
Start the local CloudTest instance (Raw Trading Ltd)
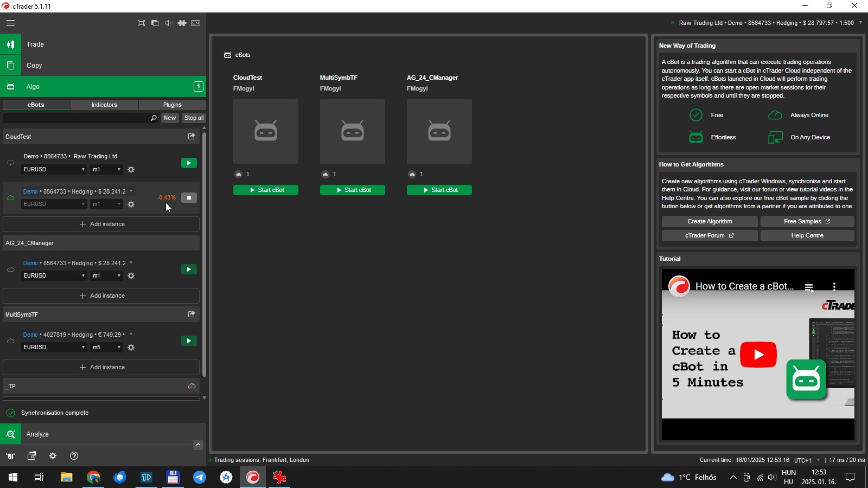point(189,163)
